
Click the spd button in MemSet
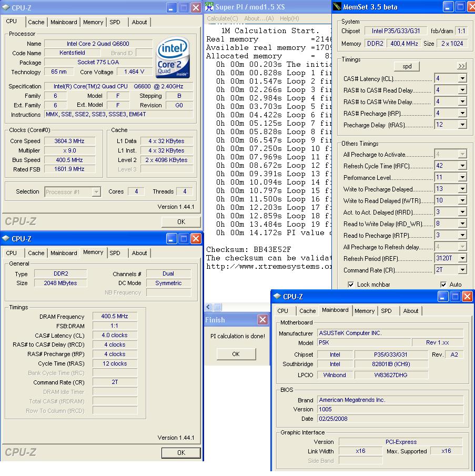(407, 66)
